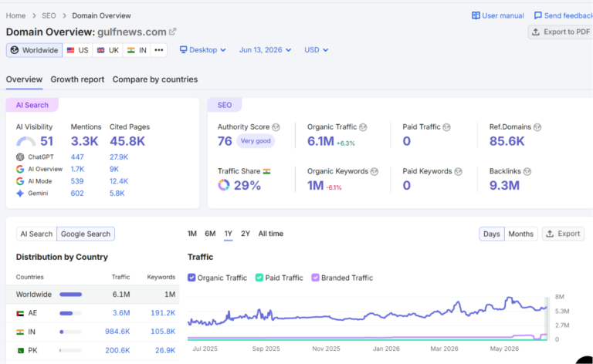Open Gemini cited pages value 5.8K
Image resolution: width=593 pixels, height=364 pixels.
[117, 194]
